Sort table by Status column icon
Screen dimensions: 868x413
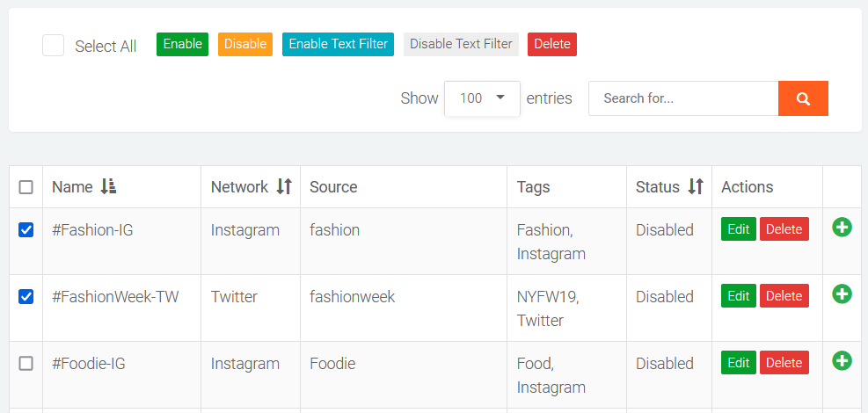696,186
